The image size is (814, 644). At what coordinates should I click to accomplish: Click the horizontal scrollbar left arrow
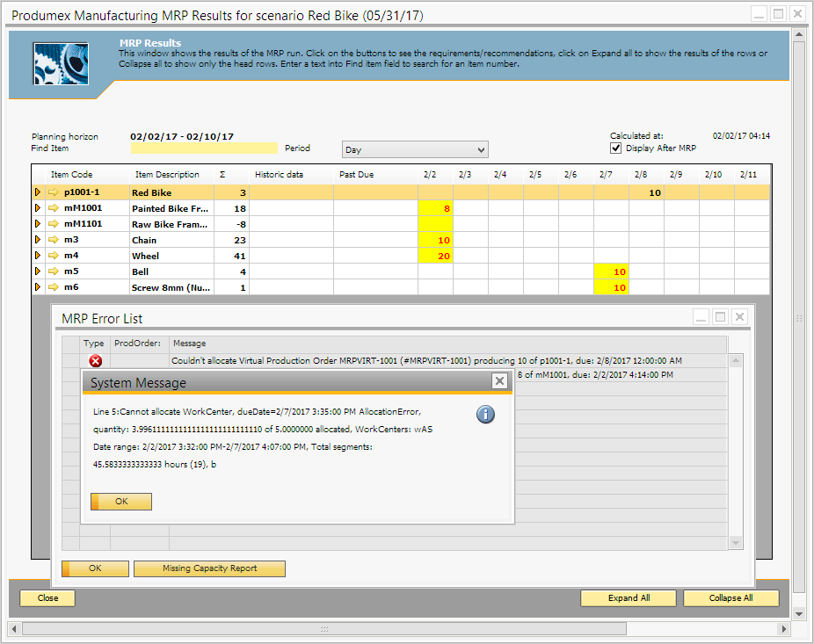[14, 629]
